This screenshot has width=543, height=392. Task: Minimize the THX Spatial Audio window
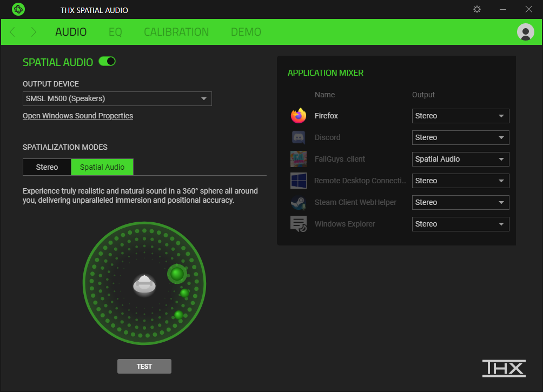503,9
